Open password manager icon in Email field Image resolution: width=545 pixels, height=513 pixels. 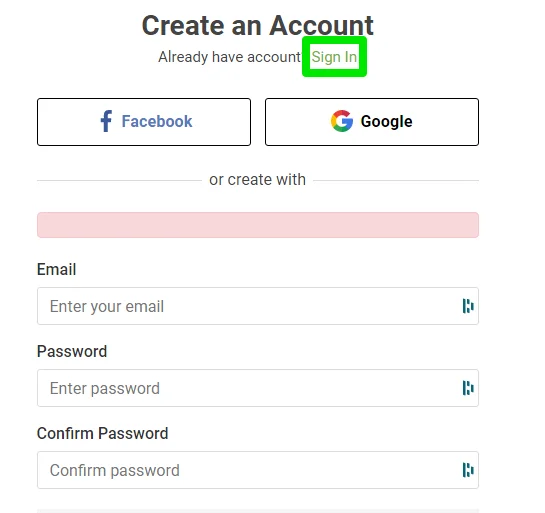coord(468,306)
